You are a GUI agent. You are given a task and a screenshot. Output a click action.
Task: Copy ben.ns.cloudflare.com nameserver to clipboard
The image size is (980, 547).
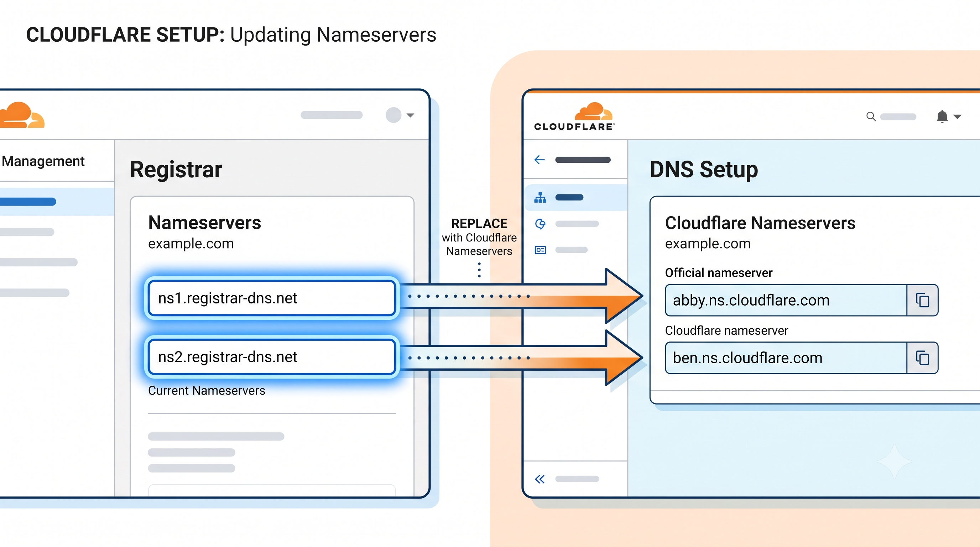[922, 358]
